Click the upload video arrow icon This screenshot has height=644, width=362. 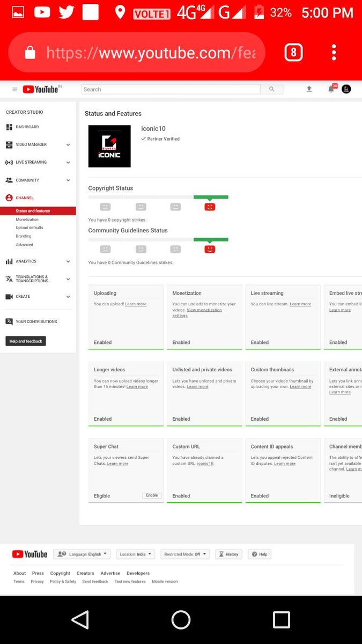(309, 90)
